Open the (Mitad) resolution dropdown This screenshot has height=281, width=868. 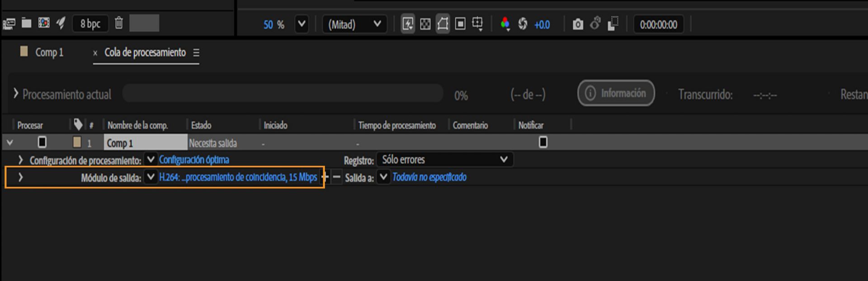point(355,24)
